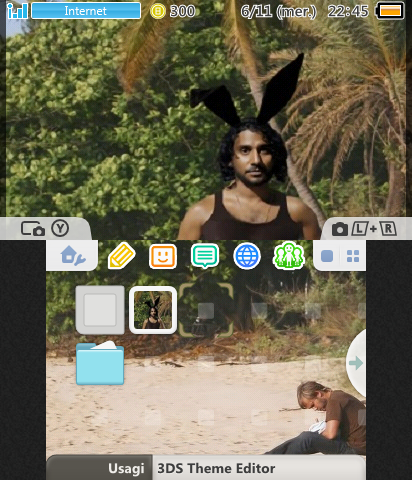Click the camera Y button on top screen
Viewport: 412px width, 480px height.
click(x=45, y=229)
